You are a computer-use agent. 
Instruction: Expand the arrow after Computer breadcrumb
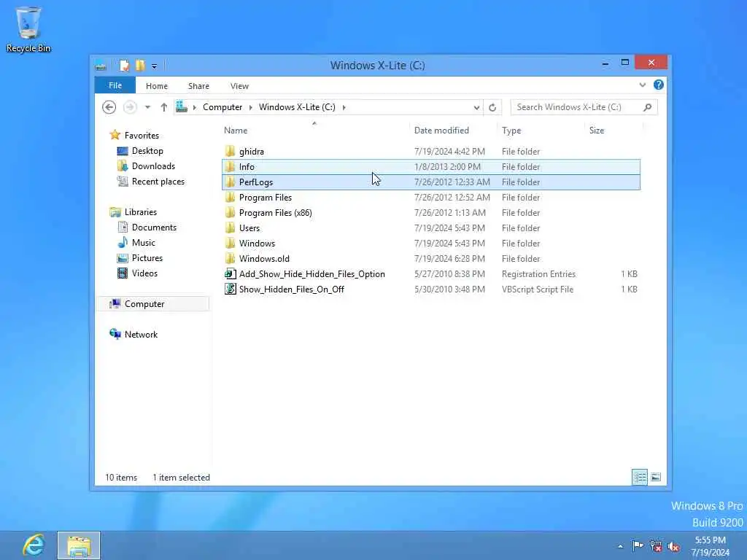[x=251, y=107]
